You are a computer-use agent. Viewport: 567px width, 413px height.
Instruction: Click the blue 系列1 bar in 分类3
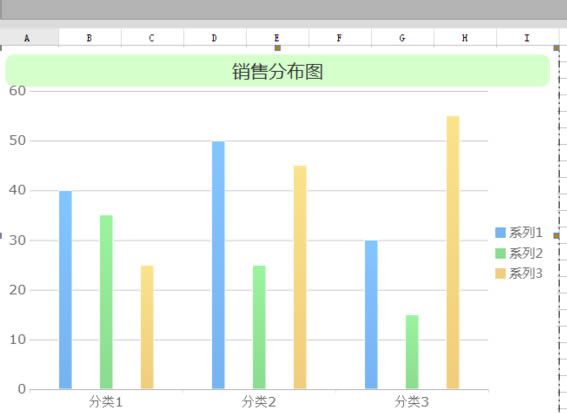tap(371, 315)
